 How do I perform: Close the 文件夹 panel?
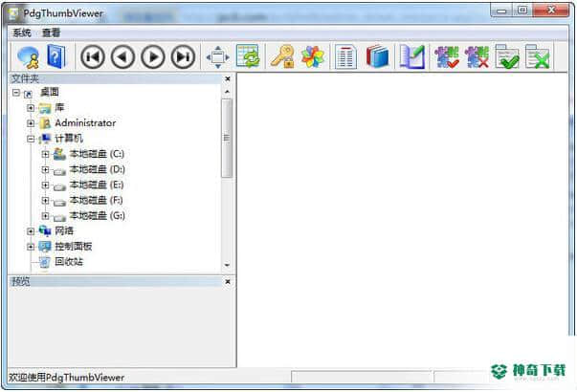pos(228,78)
